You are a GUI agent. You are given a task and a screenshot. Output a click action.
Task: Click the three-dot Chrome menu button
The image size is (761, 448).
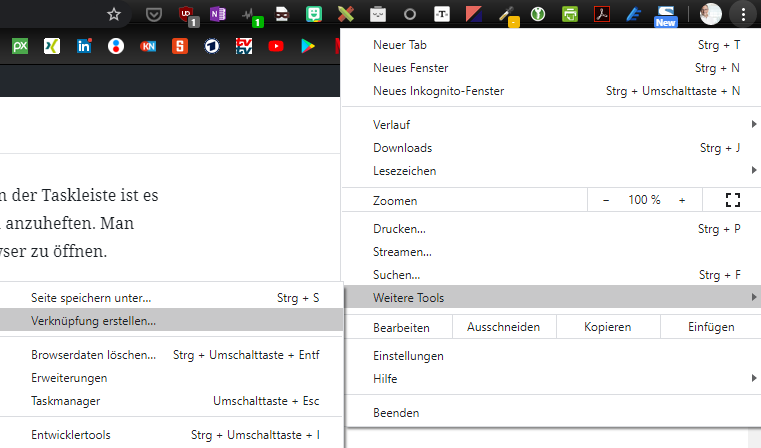743,15
